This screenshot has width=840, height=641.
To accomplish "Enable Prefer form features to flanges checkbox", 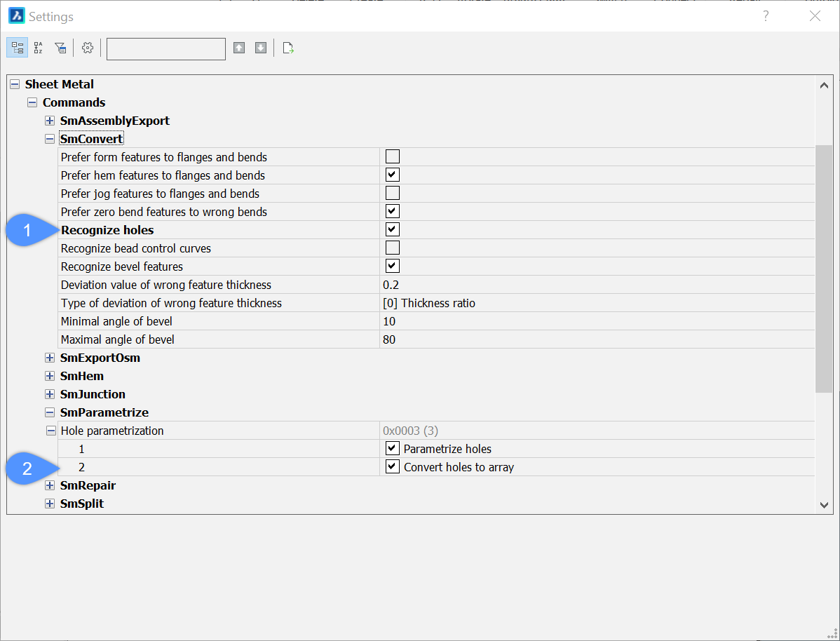I will tap(393, 156).
